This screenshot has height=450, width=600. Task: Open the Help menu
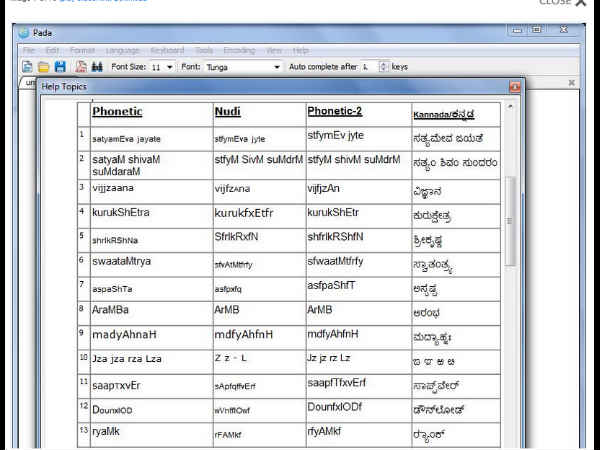point(301,51)
